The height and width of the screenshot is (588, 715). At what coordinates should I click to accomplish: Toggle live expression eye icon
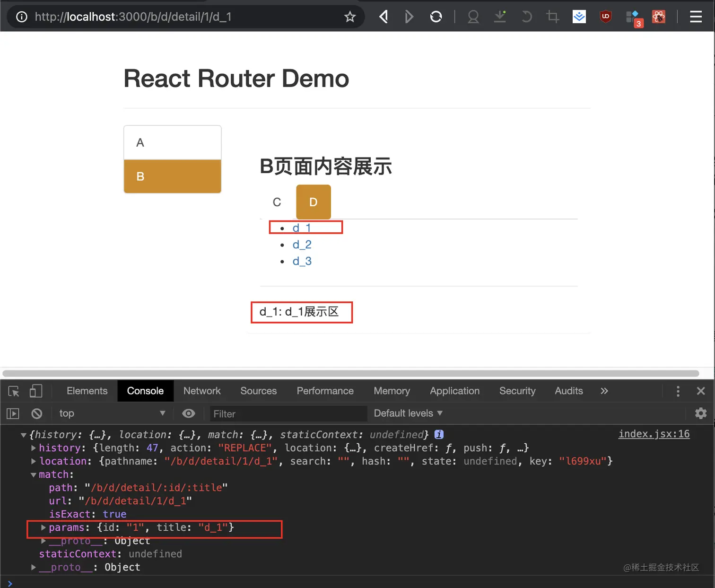click(x=188, y=413)
